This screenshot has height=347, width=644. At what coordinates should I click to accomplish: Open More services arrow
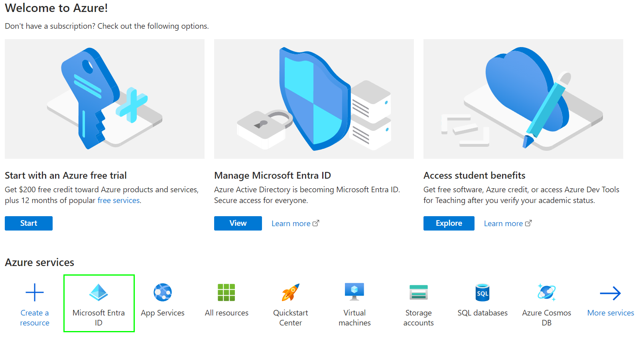point(610,292)
